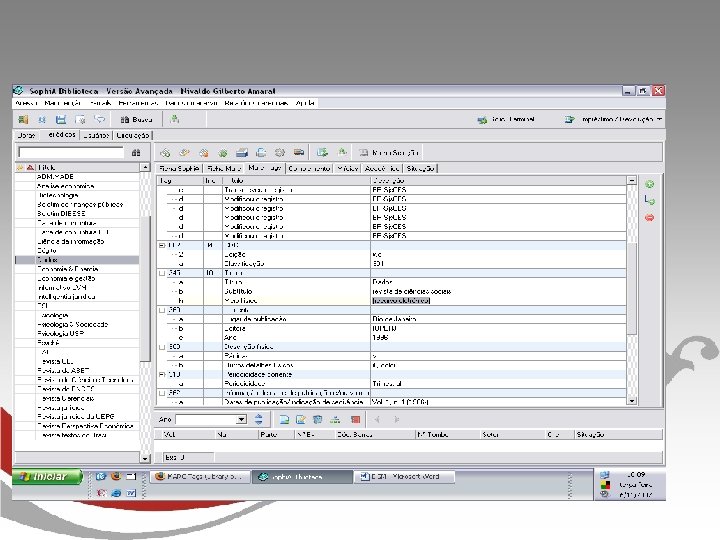
Task: Select Psicologia USP in the title list
Action: click(61, 333)
